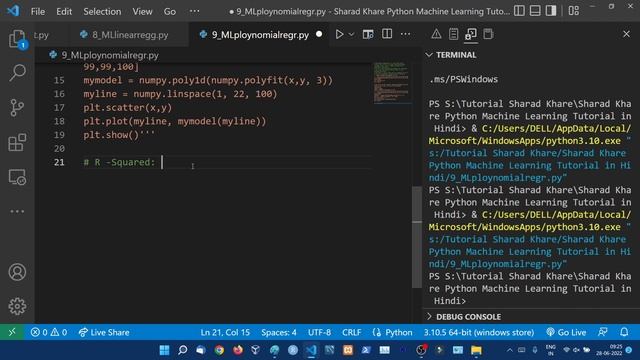Open the Explorer view in activity bar
This screenshot has height=360, width=640.
click(x=17, y=40)
